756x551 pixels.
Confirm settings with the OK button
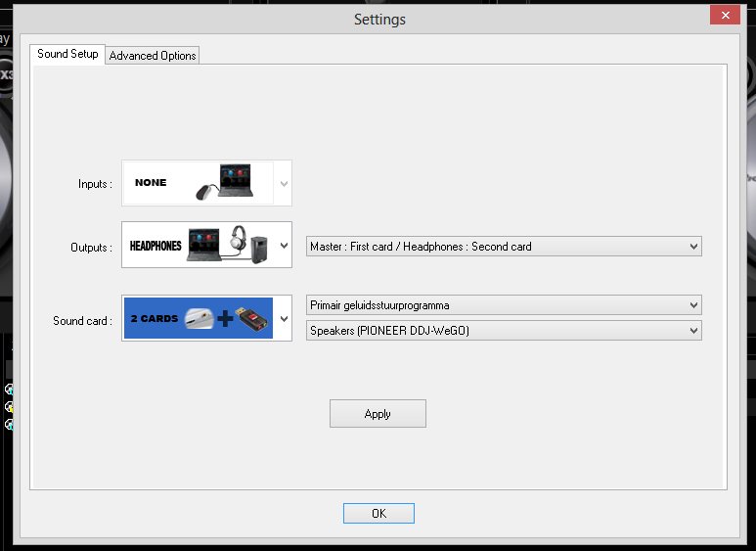coord(378,513)
